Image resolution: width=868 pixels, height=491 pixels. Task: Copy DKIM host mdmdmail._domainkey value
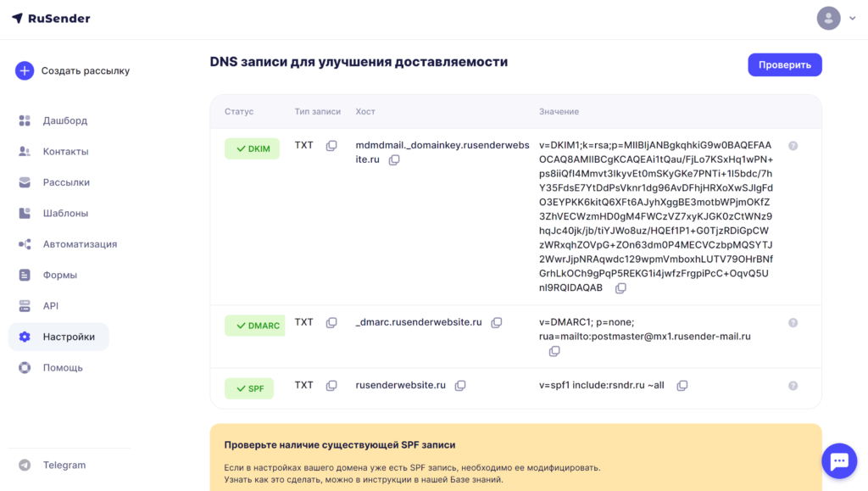tap(393, 160)
